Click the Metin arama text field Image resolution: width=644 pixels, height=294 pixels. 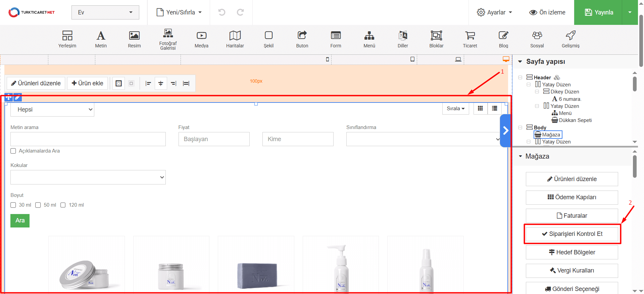pyautogui.click(x=88, y=139)
